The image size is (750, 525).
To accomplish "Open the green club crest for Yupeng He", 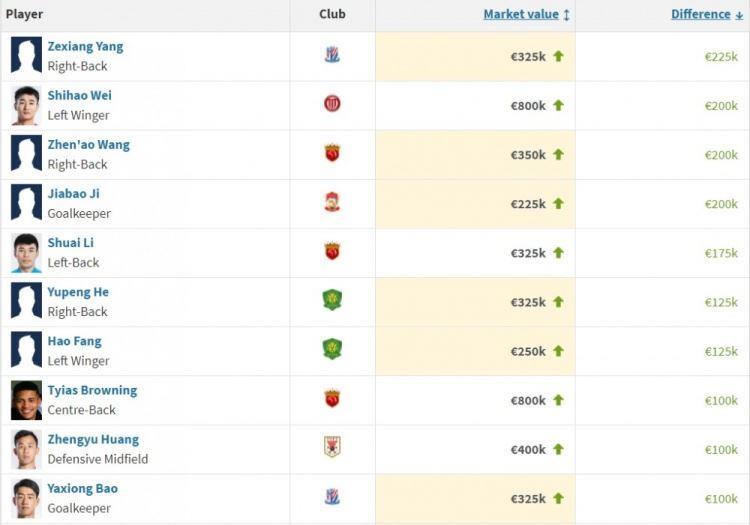I will (x=332, y=300).
